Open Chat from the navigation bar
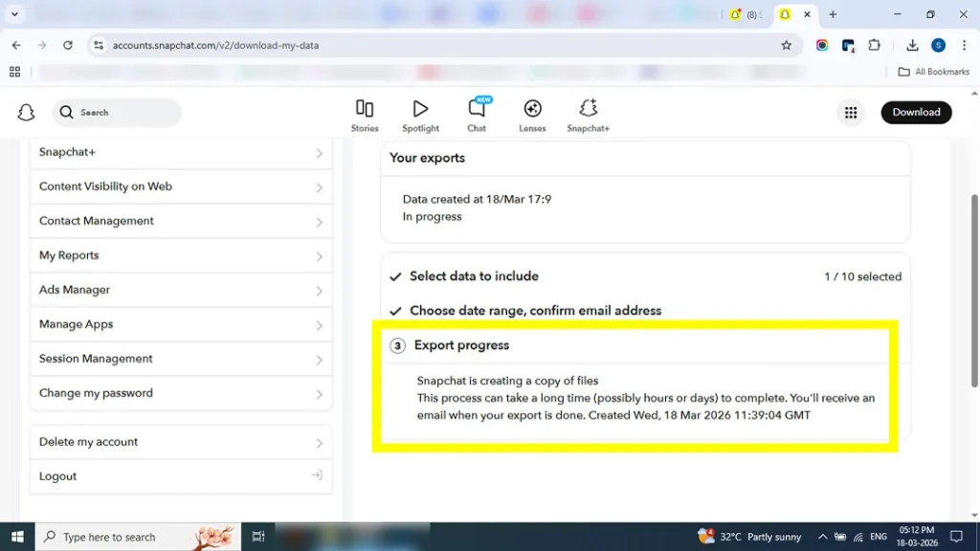The image size is (980, 551). [x=477, y=112]
